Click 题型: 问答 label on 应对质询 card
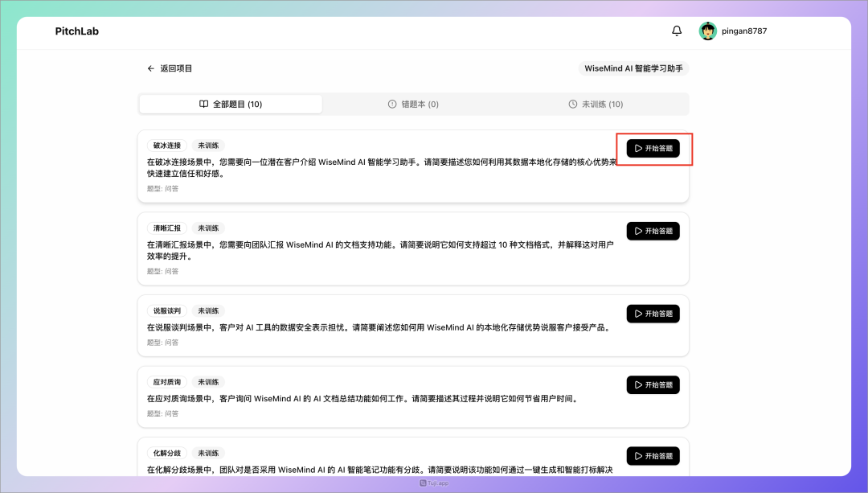The image size is (868, 493). pos(162,414)
